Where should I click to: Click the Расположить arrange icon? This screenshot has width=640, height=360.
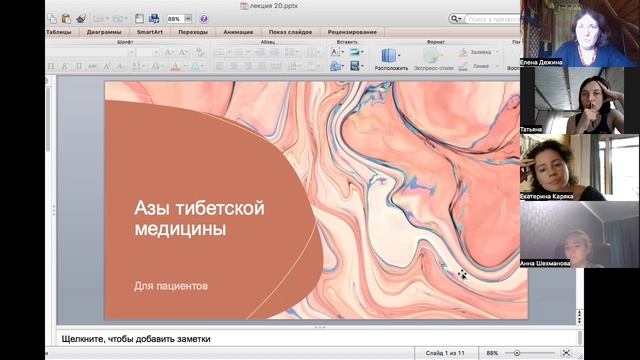pos(389,55)
